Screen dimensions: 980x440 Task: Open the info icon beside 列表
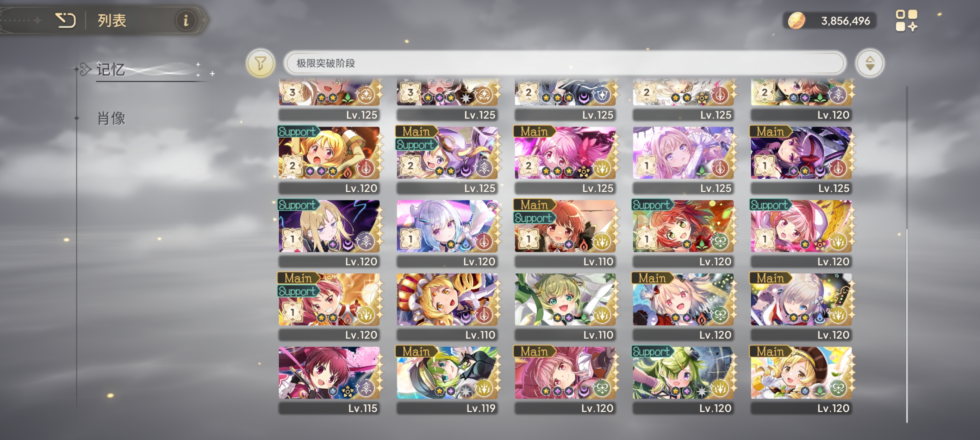pos(186,20)
